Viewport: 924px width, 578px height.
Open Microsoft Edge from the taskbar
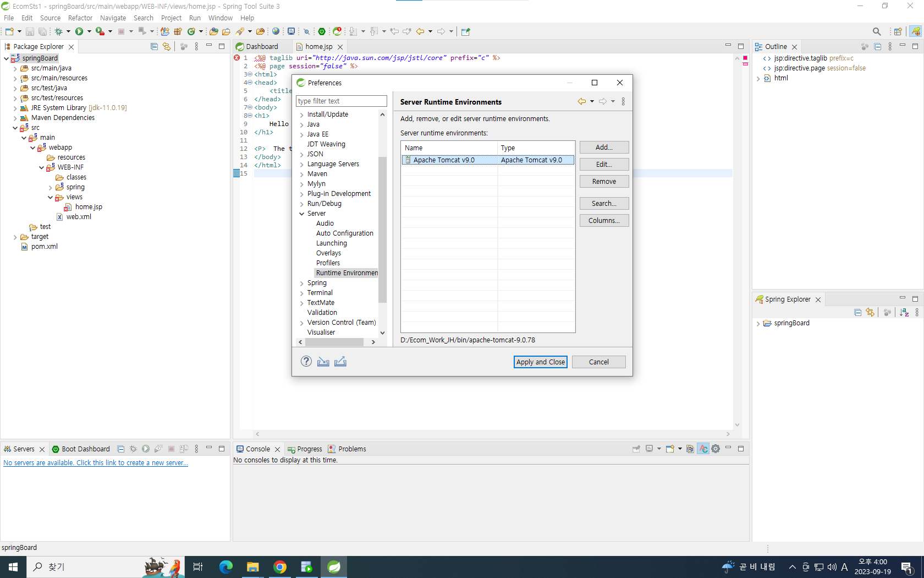click(226, 567)
